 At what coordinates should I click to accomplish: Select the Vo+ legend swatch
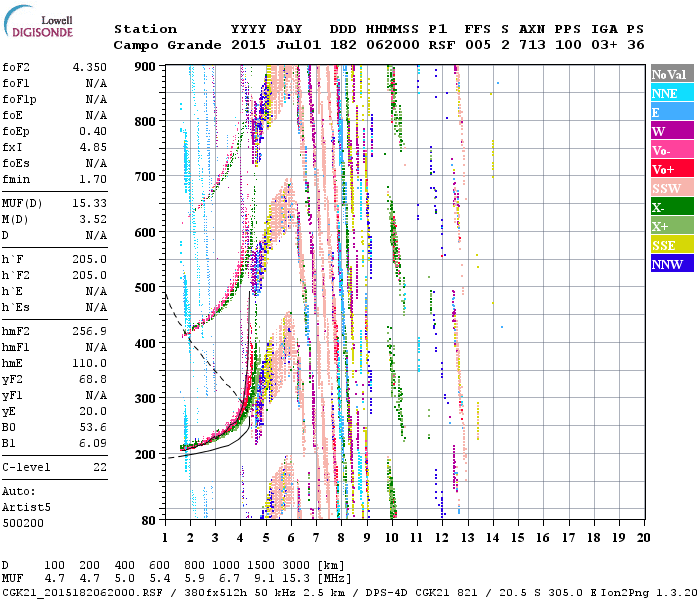point(672,169)
